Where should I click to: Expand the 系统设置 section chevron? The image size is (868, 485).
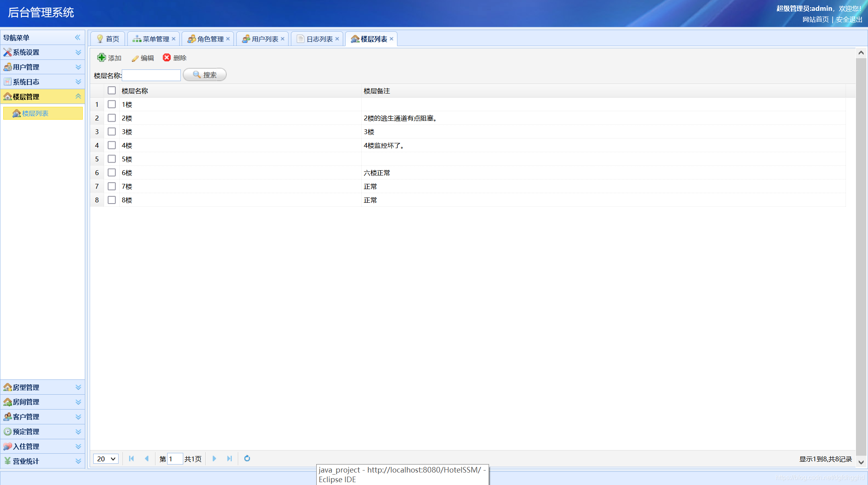click(x=78, y=52)
